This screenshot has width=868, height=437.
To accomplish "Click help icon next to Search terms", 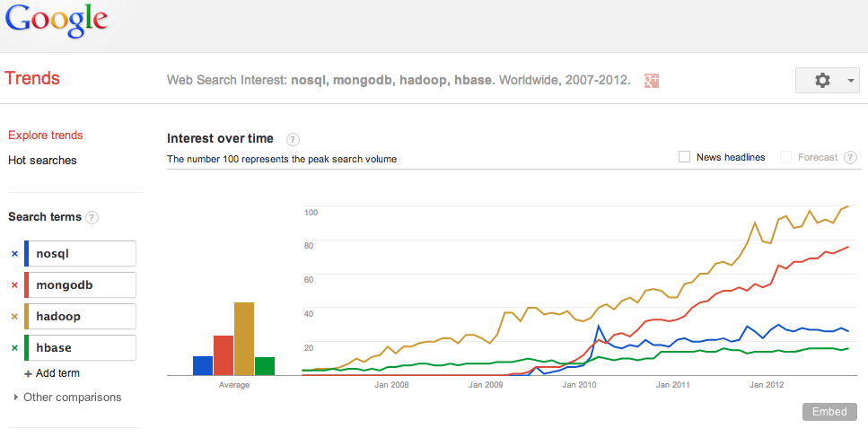I will pos(92,217).
